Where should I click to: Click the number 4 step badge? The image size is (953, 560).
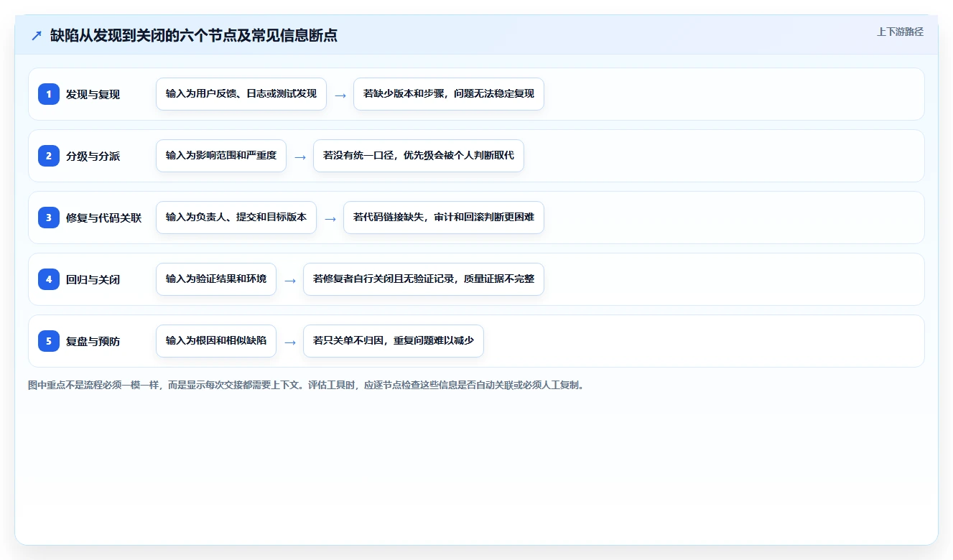[x=49, y=279]
